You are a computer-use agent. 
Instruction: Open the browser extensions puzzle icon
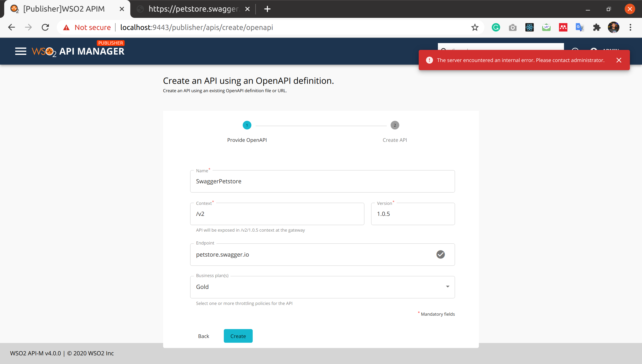click(597, 27)
